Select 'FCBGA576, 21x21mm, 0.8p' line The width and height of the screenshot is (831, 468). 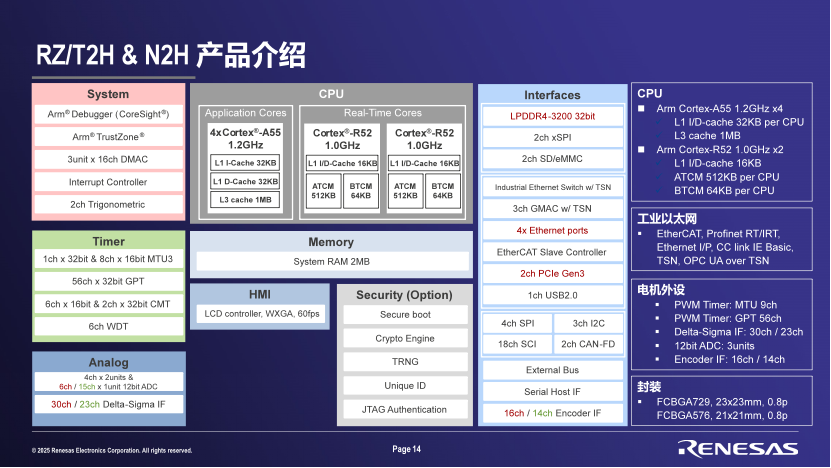click(x=722, y=416)
